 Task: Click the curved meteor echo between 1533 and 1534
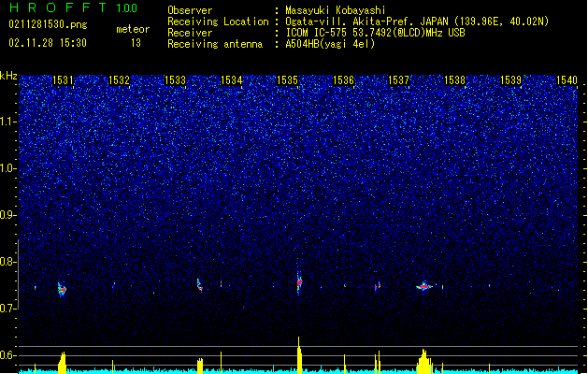[199, 285]
